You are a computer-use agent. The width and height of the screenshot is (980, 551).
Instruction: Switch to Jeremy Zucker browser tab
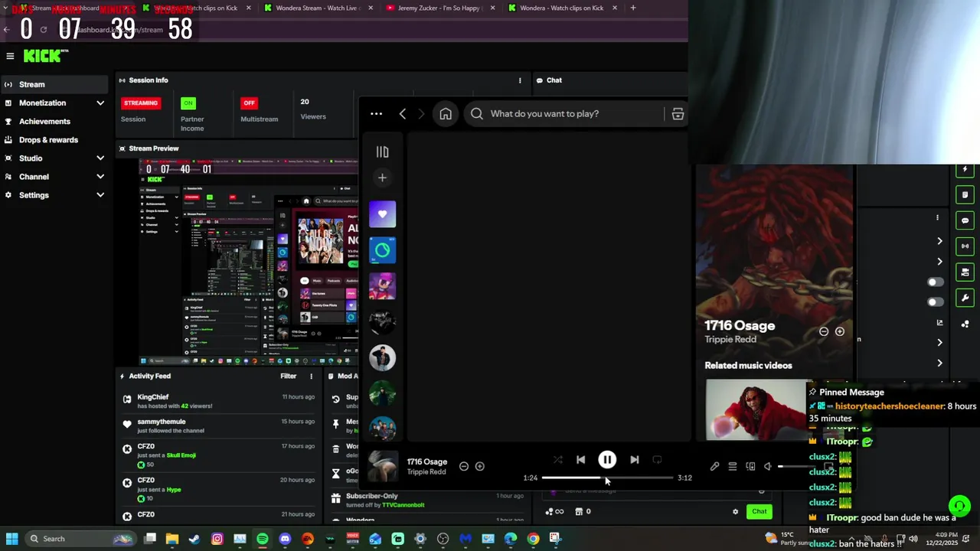(439, 8)
